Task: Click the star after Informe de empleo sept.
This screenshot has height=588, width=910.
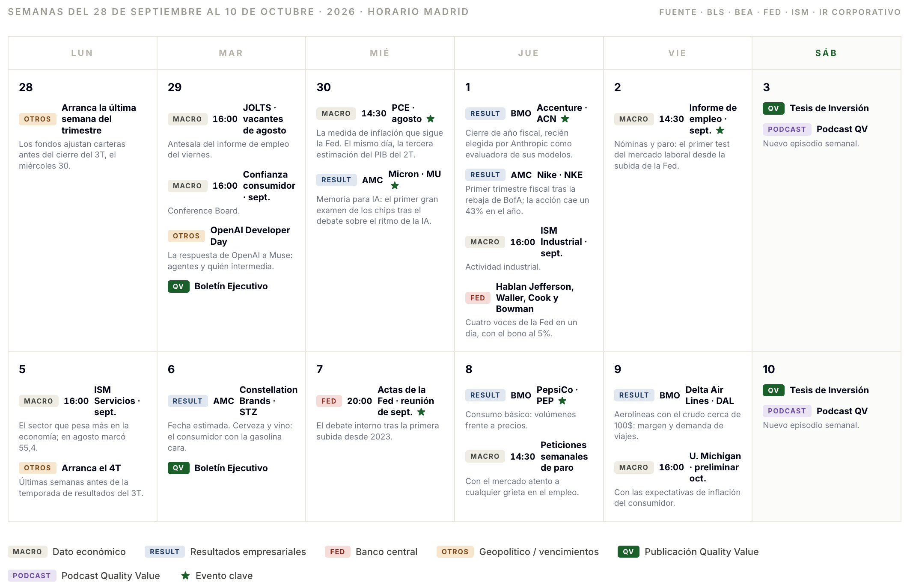Action: tap(720, 130)
